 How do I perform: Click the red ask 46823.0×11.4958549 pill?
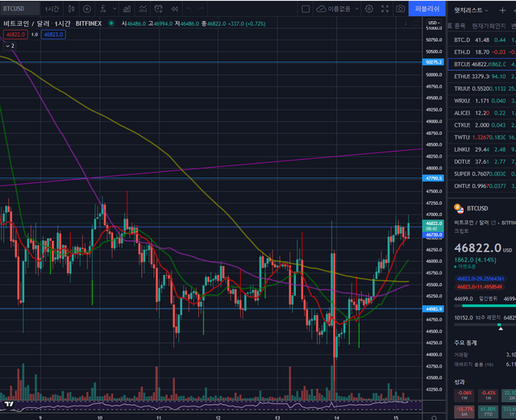click(480, 287)
